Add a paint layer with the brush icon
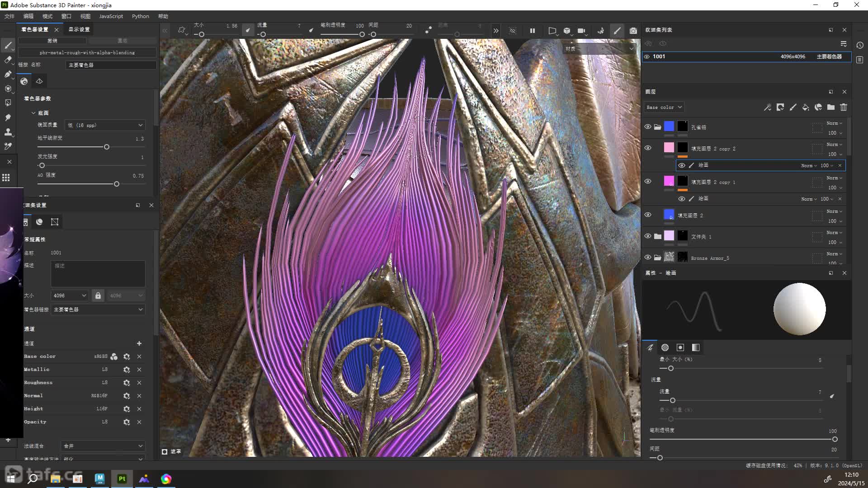The width and height of the screenshot is (868, 488). (793, 108)
